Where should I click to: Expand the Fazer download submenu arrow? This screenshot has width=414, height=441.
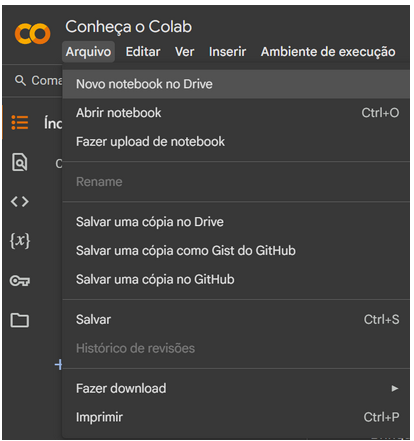[395, 388]
